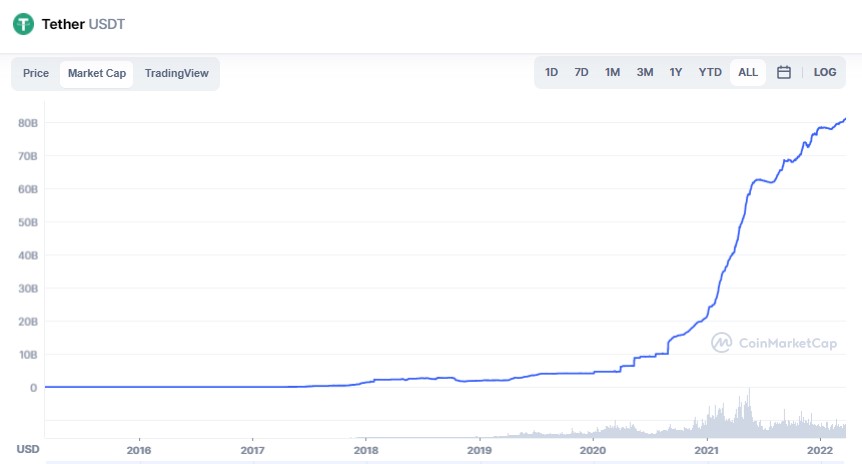The width and height of the screenshot is (862, 464).
Task: Select the YTD range option
Action: point(710,73)
